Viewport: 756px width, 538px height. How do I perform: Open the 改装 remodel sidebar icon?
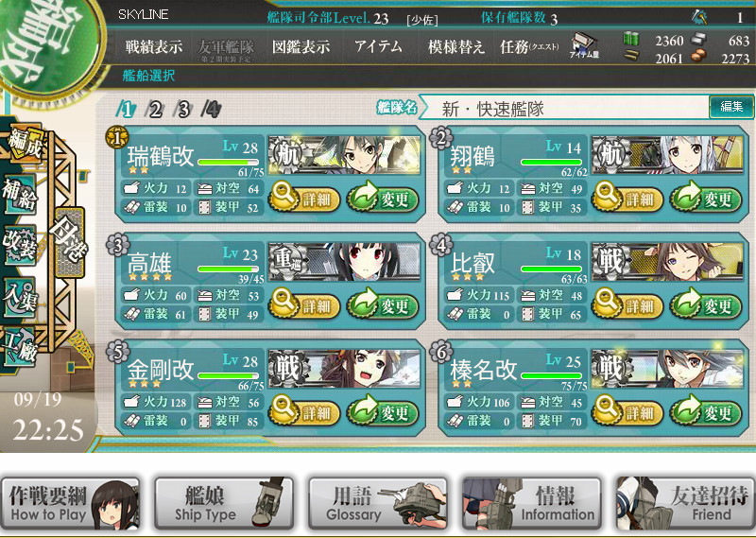19,245
